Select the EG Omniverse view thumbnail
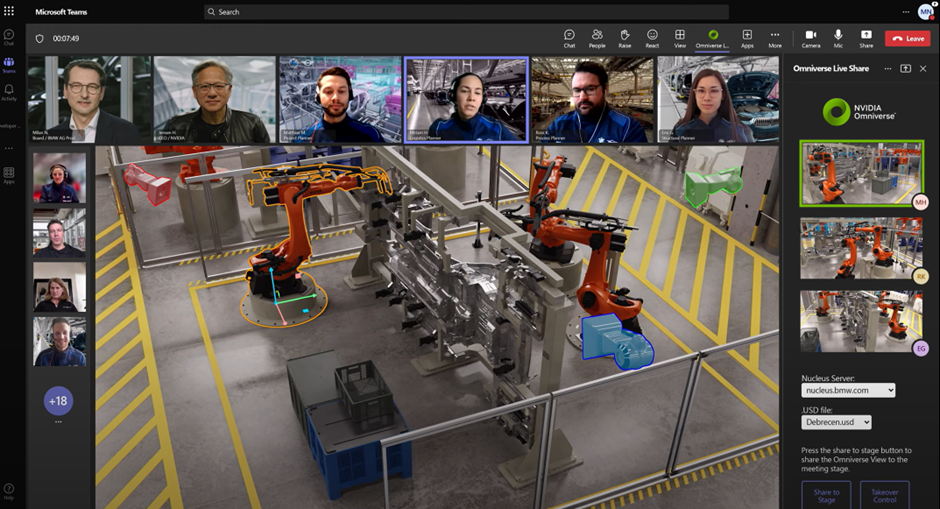Screen dimensions: 940x509 click(861, 321)
